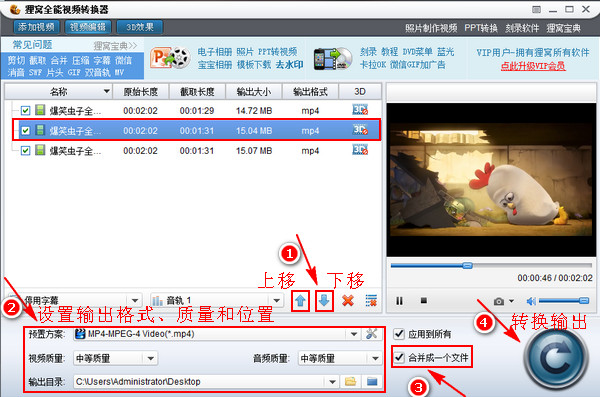This screenshot has width=600, height=397.
Task: Open the 3D效果 toolbar button
Action: [140, 27]
